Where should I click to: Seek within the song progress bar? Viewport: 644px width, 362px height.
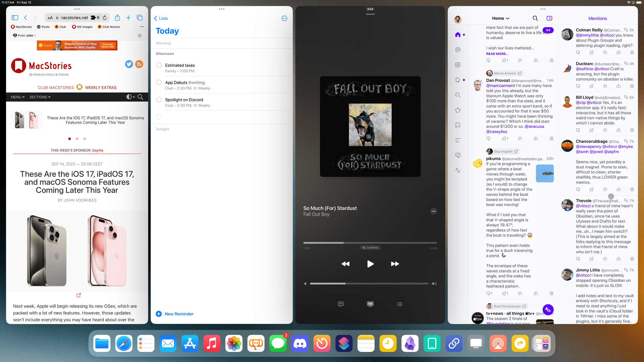click(x=370, y=243)
